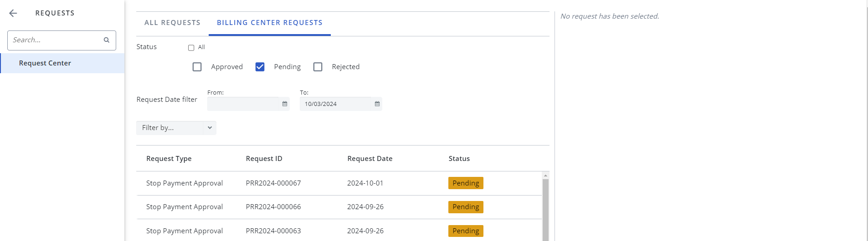Viewport: 868px width, 241px height.
Task: Open request PRR2024-000066
Action: (x=273, y=207)
